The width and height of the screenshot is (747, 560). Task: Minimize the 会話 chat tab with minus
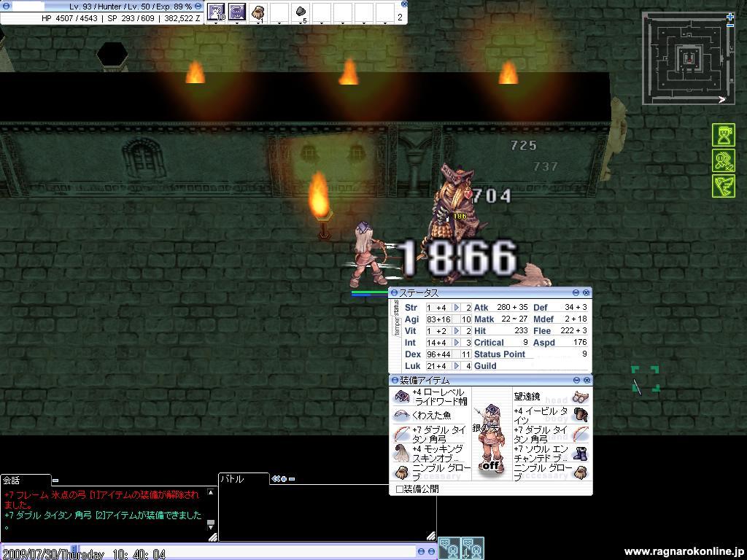[x=55, y=481]
